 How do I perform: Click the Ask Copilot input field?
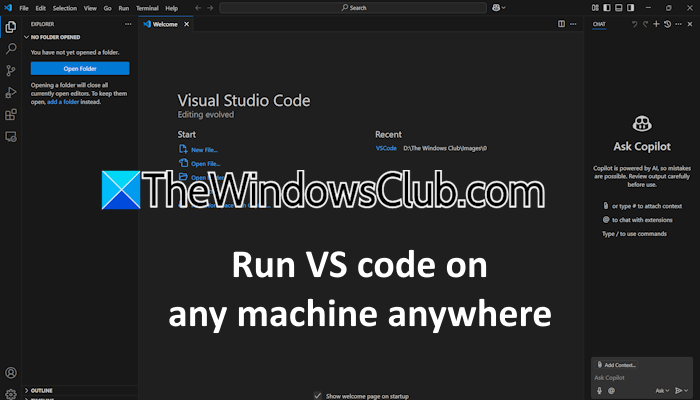coord(642,377)
